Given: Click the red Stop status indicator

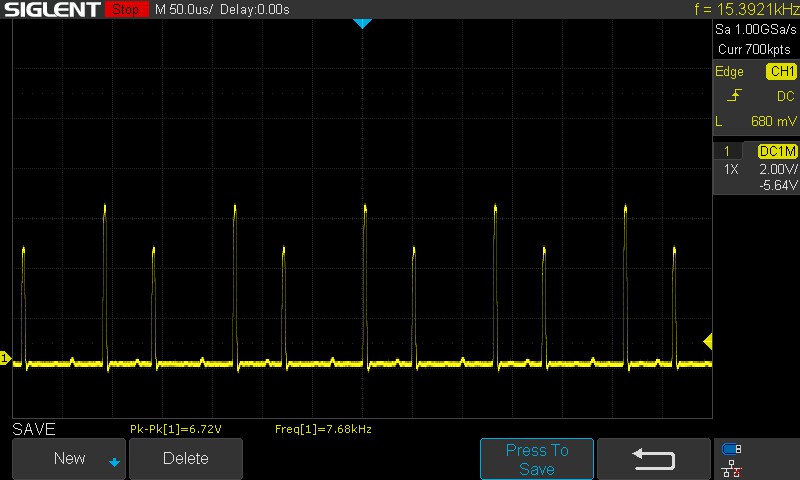Looking at the screenshot, I should [x=127, y=9].
